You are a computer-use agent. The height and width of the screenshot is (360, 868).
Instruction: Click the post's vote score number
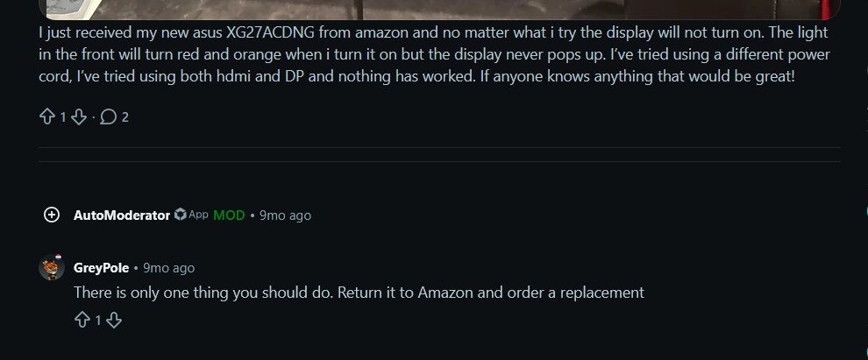pyautogui.click(x=63, y=117)
